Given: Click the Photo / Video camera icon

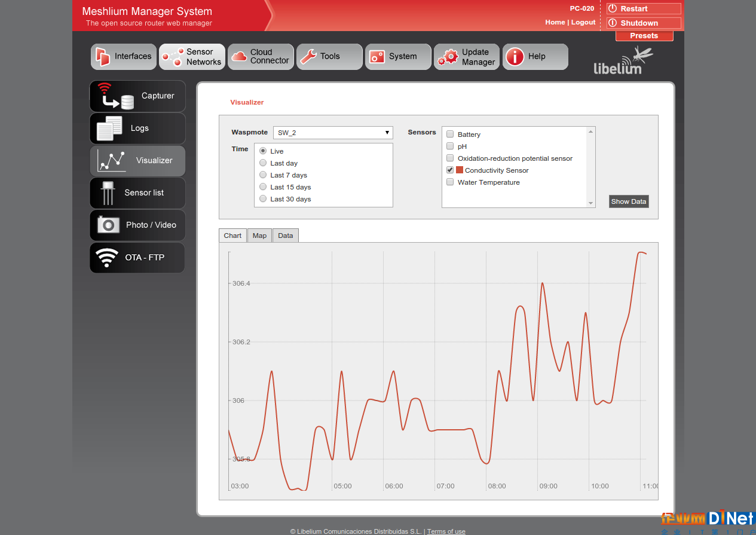Looking at the screenshot, I should tap(108, 225).
